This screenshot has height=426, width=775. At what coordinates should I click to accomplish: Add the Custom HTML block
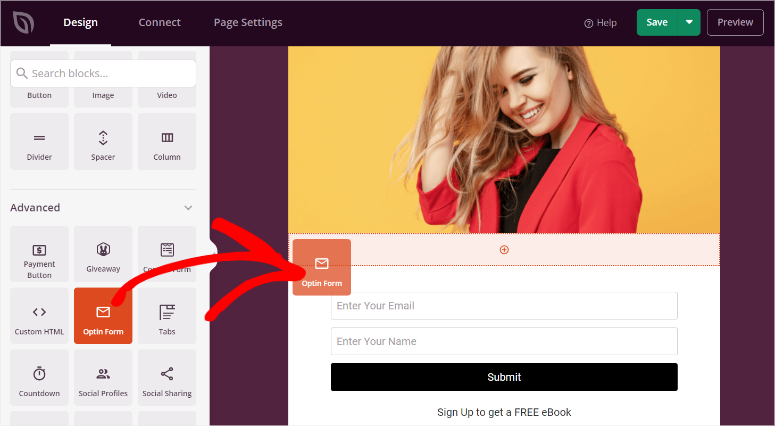coord(39,316)
